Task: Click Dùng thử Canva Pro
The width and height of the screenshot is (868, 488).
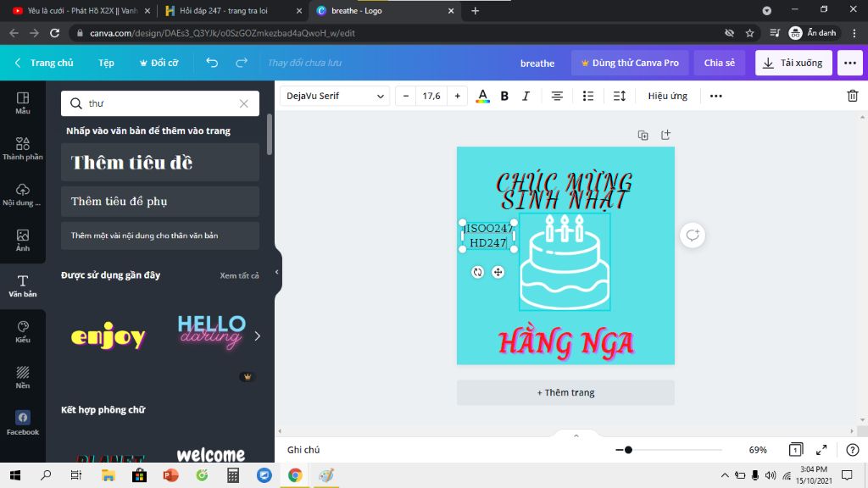Action: click(x=630, y=63)
